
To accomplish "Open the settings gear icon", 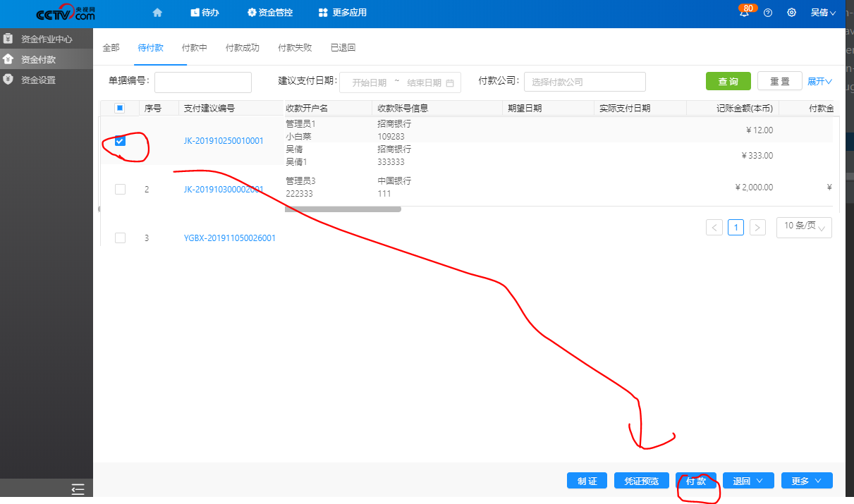I will 791,13.
